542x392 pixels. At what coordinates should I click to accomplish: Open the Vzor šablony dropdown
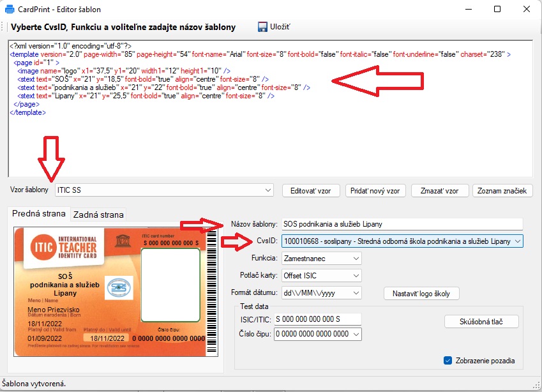(x=267, y=190)
